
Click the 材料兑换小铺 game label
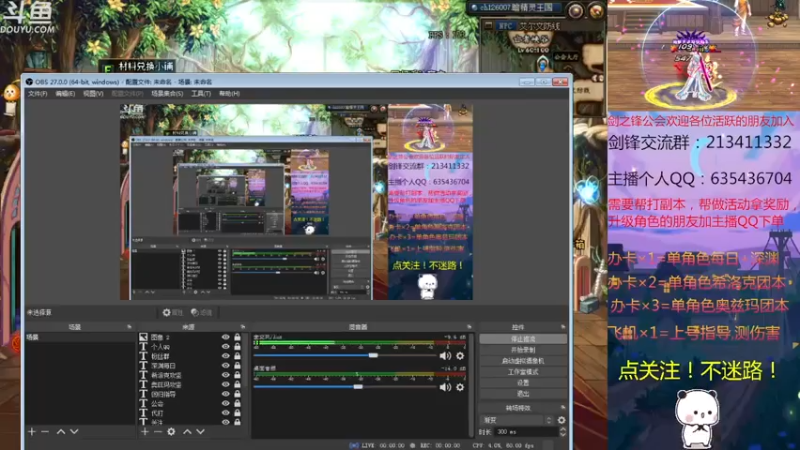coord(146,66)
